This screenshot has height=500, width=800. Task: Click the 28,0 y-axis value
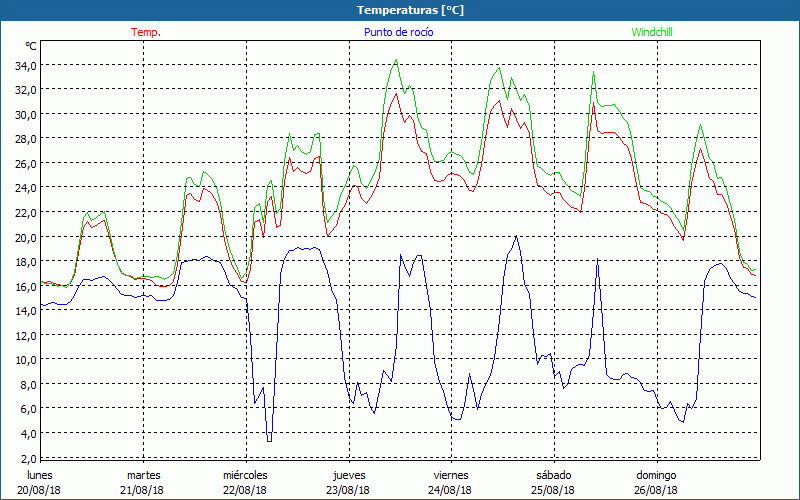click(25, 139)
